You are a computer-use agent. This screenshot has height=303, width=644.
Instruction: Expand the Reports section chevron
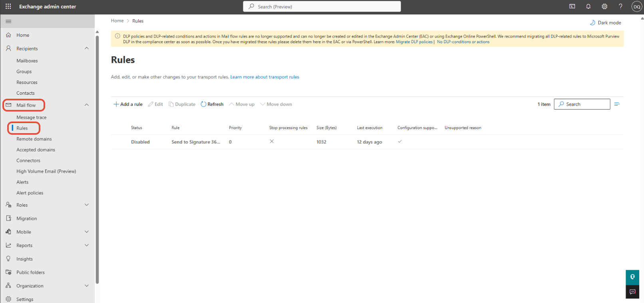pyautogui.click(x=87, y=245)
